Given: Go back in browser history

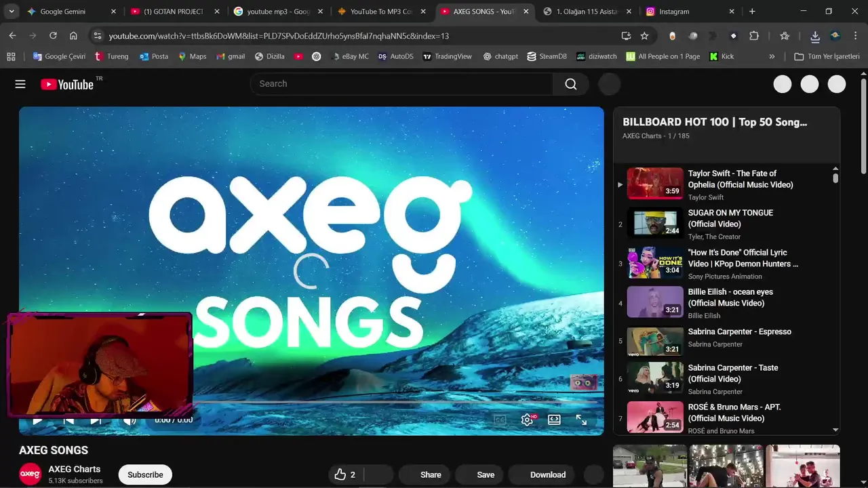Looking at the screenshot, I should 13,36.
